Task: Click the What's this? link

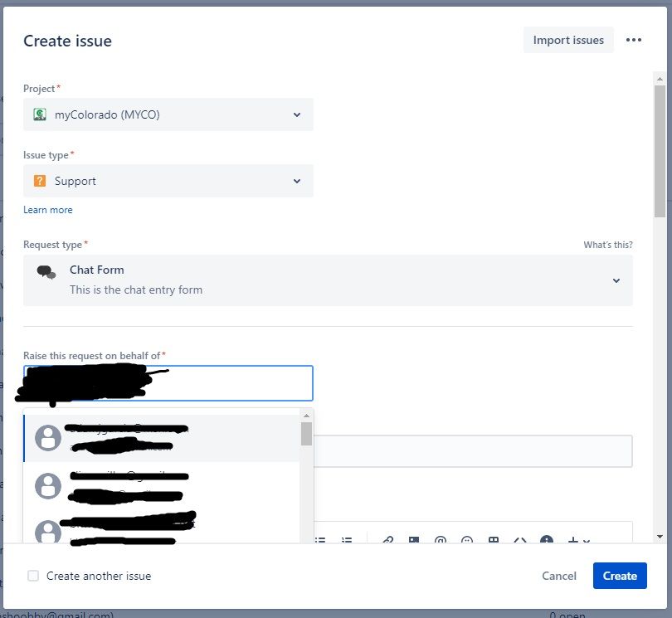Action: 608,245
